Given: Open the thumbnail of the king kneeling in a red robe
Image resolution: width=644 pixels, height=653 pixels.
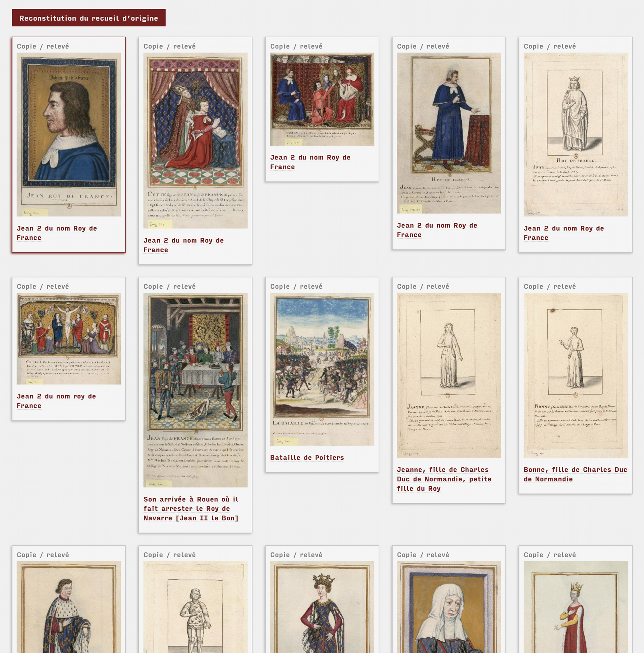Looking at the screenshot, I should [195, 140].
